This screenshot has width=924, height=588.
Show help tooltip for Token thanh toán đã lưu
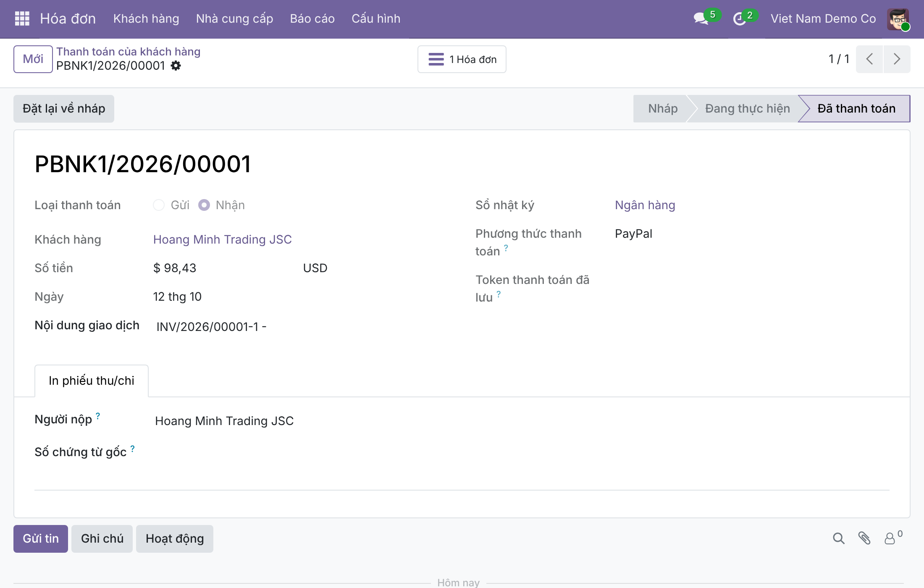coord(499,294)
